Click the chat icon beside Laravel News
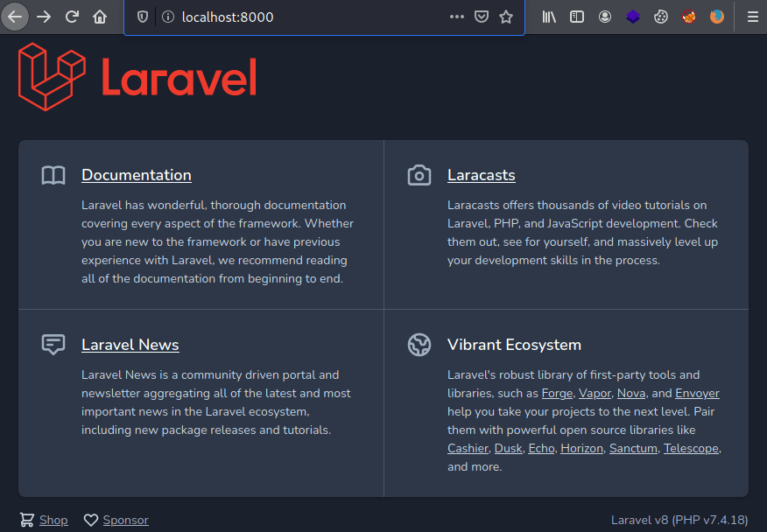The image size is (767, 532). point(53,344)
